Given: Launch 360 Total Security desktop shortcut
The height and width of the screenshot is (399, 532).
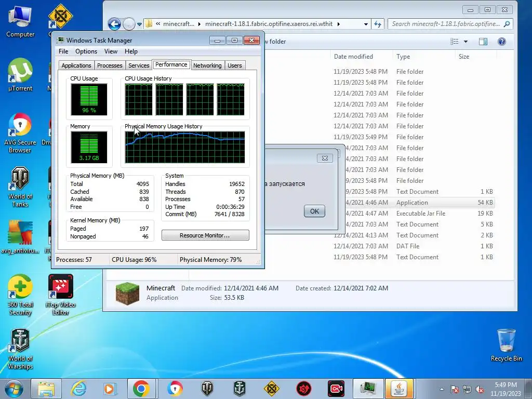Looking at the screenshot, I should [x=20, y=295].
